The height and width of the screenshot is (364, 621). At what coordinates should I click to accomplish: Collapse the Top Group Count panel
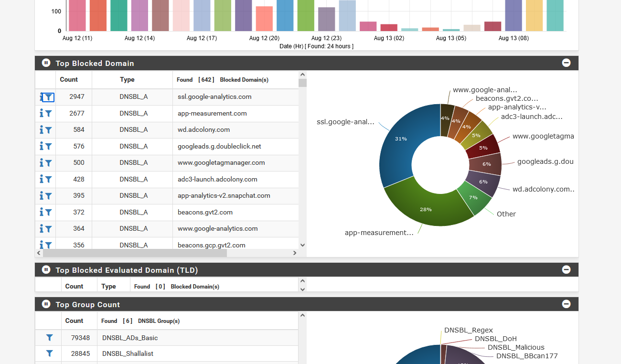[566, 304]
